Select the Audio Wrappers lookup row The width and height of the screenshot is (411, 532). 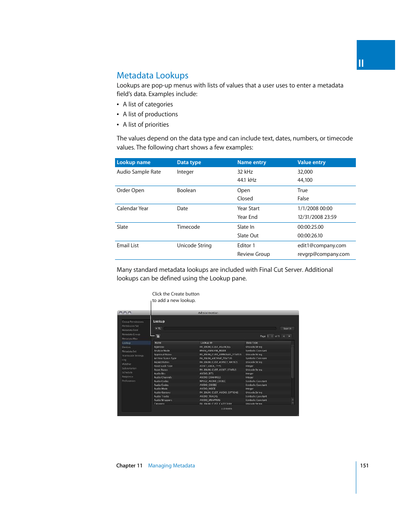click(x=222, y=400)
